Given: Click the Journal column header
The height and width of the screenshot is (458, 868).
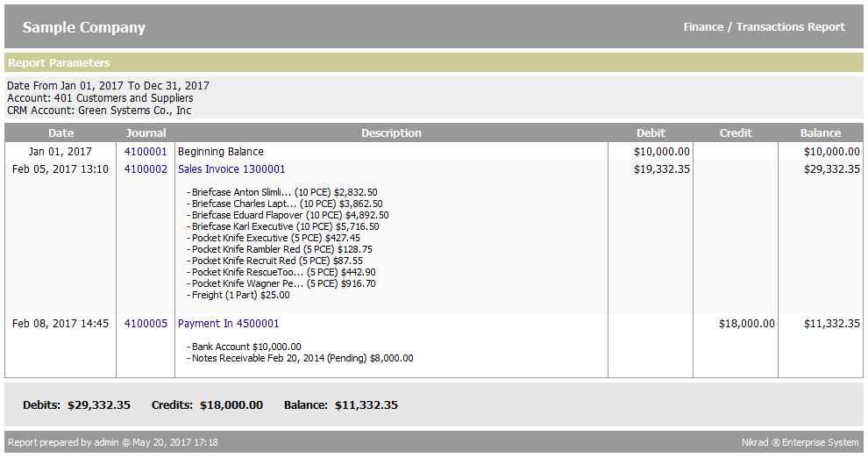Looking at the screenshot, I should pos(146,133).
